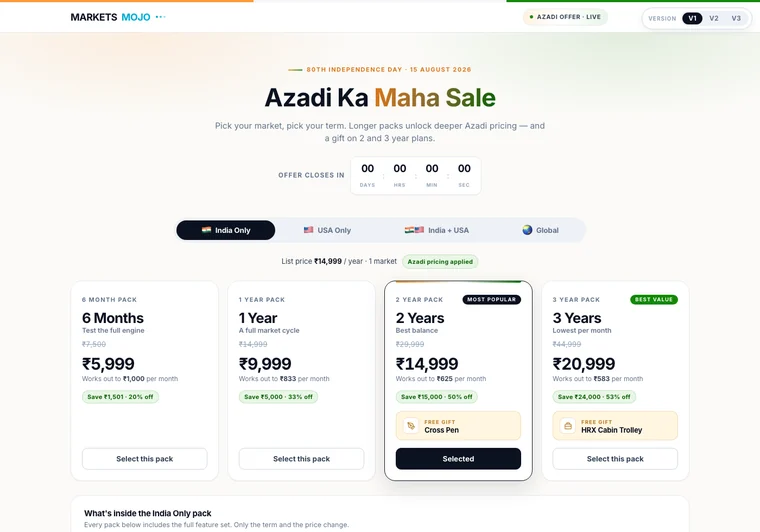Select the USA Only market tab
This screenshot has height=532, width=760.
coord(327,230)
